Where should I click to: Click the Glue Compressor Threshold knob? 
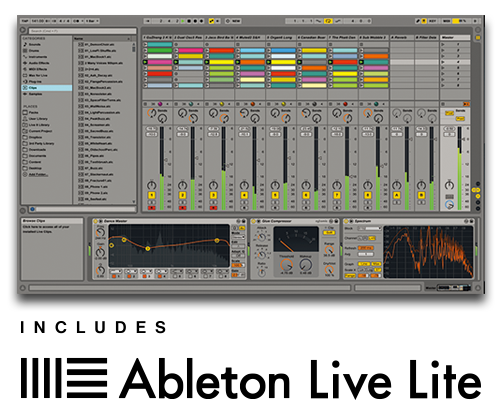pyautogui.click(x=286, y=266)
